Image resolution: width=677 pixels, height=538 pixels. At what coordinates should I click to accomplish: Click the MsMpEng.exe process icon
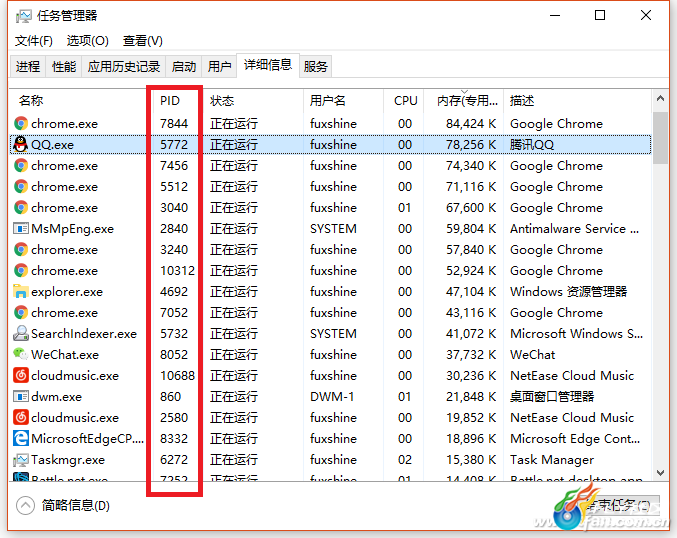pos(21,228)
